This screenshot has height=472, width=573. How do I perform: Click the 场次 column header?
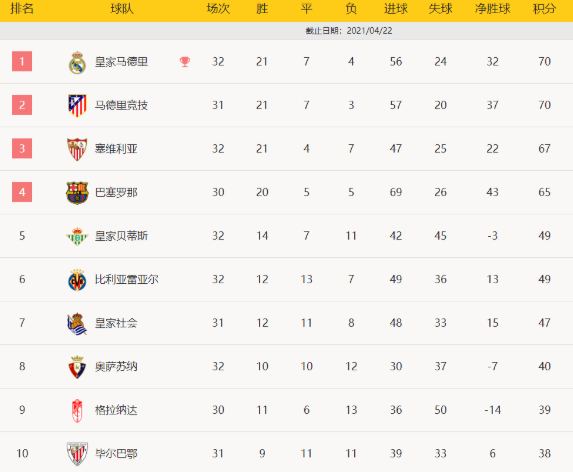click(x=218, y=9)
